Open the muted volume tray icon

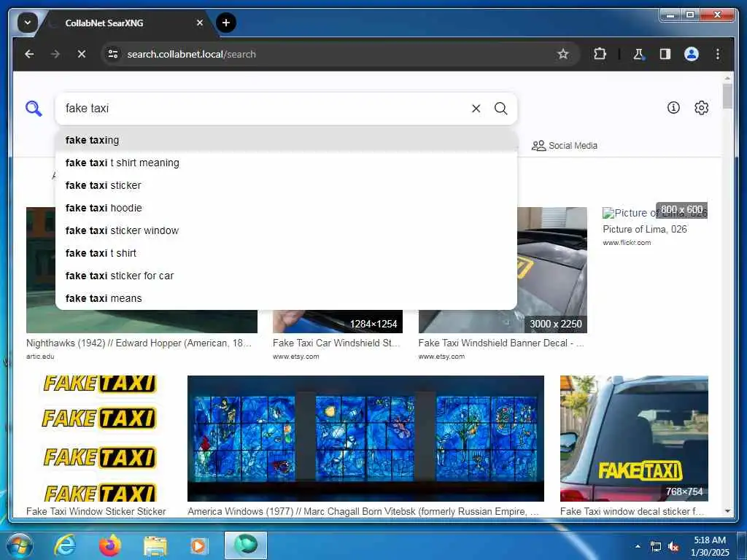coord(673,547)
